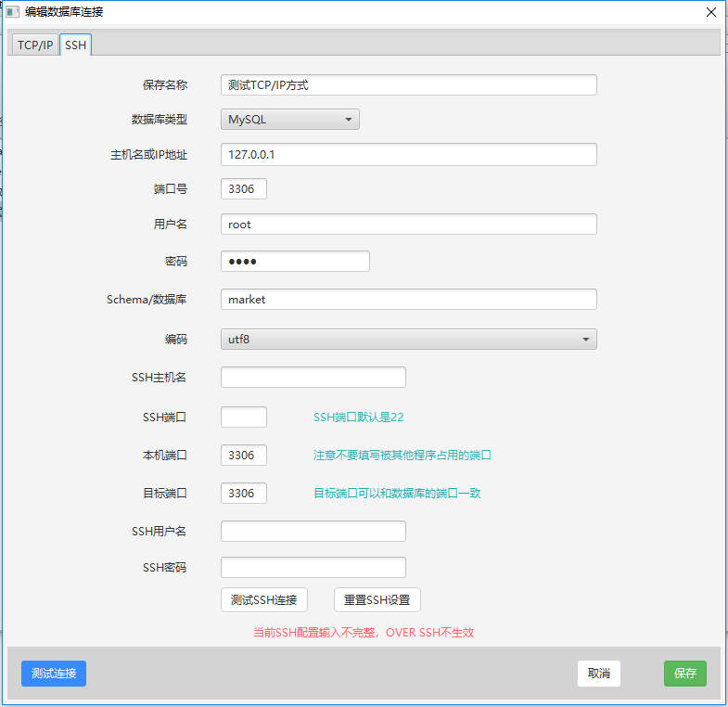Click the 密码 password field
The height and width of the screenshot is (707, 728).
pos(295,262)
